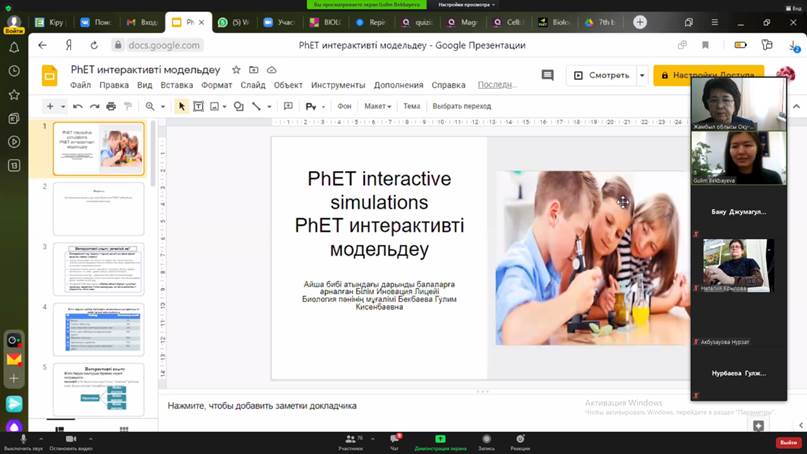This screenshot has height=454, width=807.
Task: Expand the line type dropdown arrow
Action: click(269, 107)
